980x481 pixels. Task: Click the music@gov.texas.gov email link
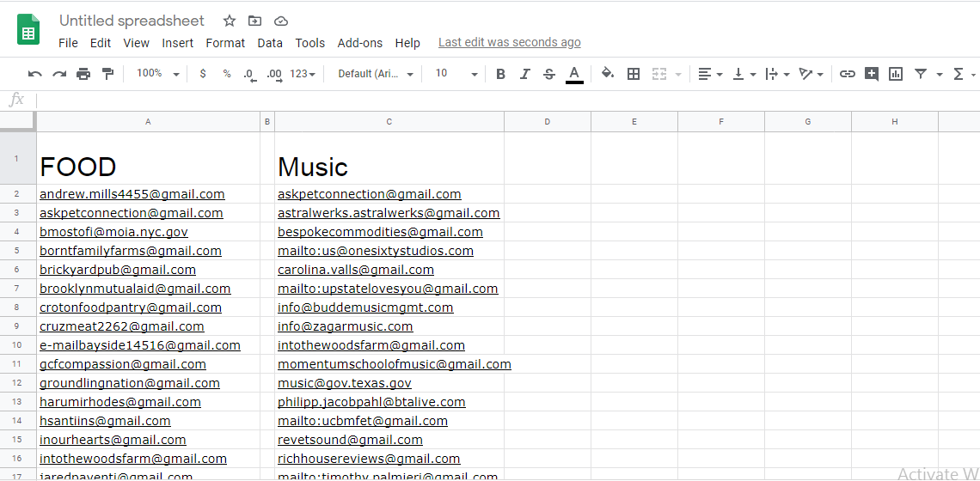345,383
